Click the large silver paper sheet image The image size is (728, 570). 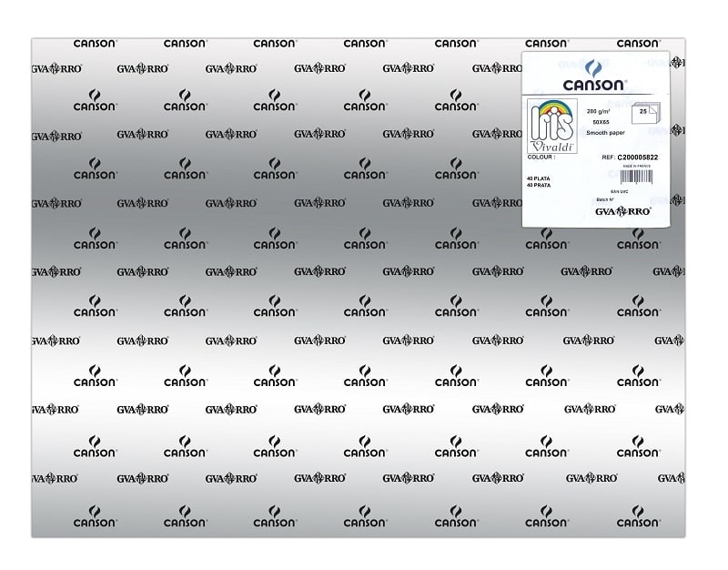[x=359, y=288]
